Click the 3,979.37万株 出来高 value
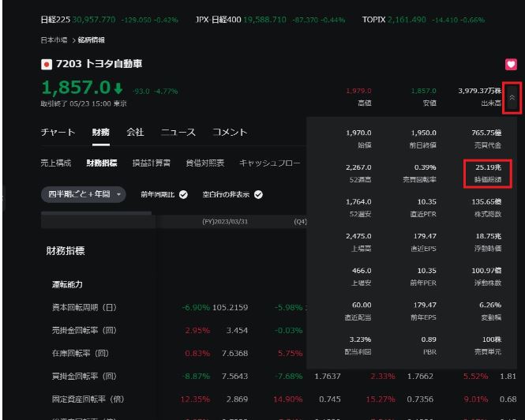Viewport: 525px width, 420px height. click(479, 91)
